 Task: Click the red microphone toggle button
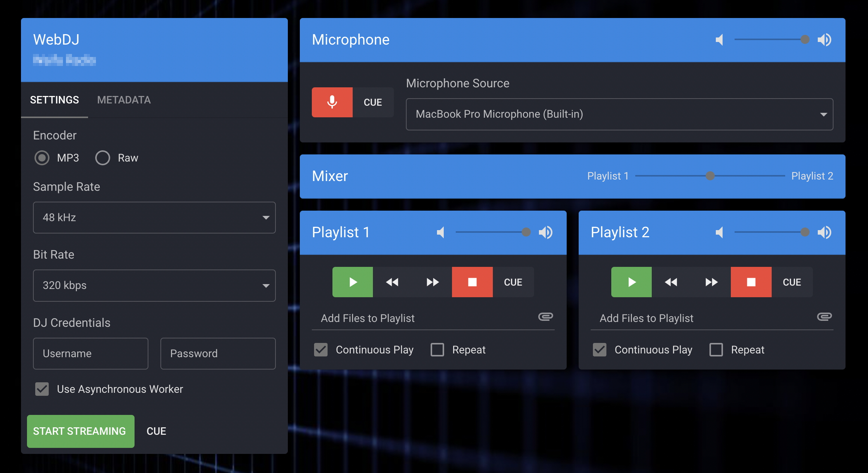332,102
